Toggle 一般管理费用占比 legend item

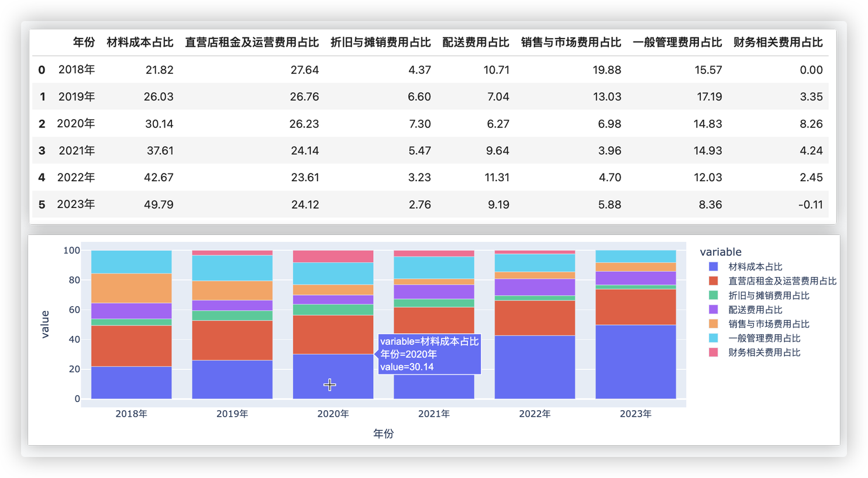(763, 338)
